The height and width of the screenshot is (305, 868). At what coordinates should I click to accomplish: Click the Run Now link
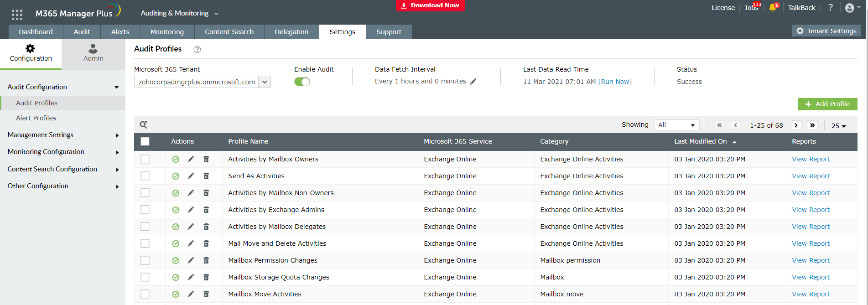coord(615,82)
